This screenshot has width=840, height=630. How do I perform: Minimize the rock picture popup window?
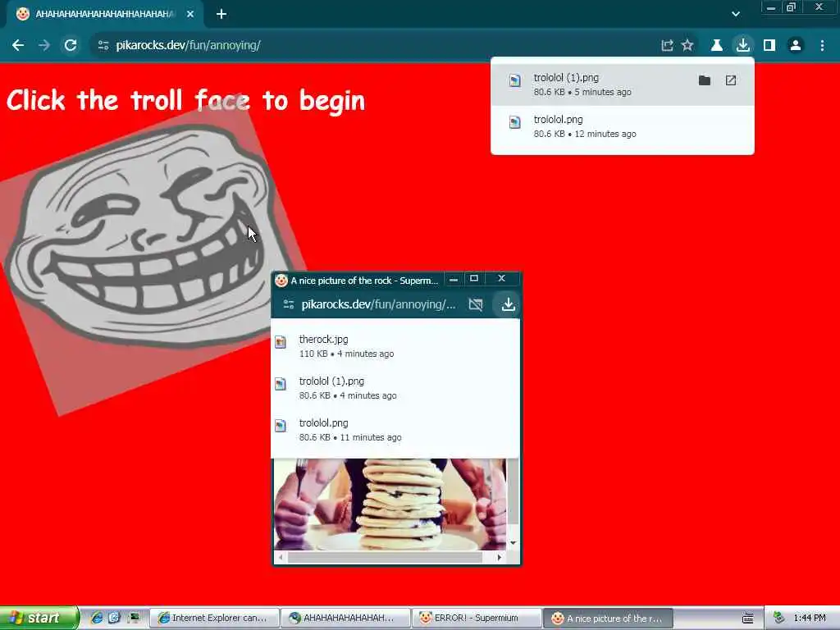[453, 279]
